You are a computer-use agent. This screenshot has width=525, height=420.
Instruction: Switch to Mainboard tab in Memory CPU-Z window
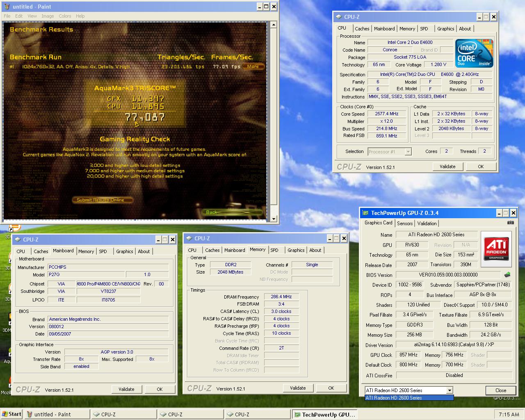tap(235, 250)
